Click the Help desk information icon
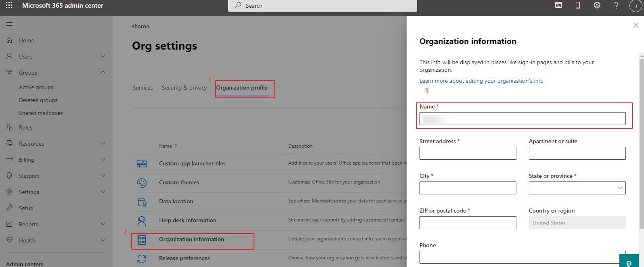 point(142,221)
